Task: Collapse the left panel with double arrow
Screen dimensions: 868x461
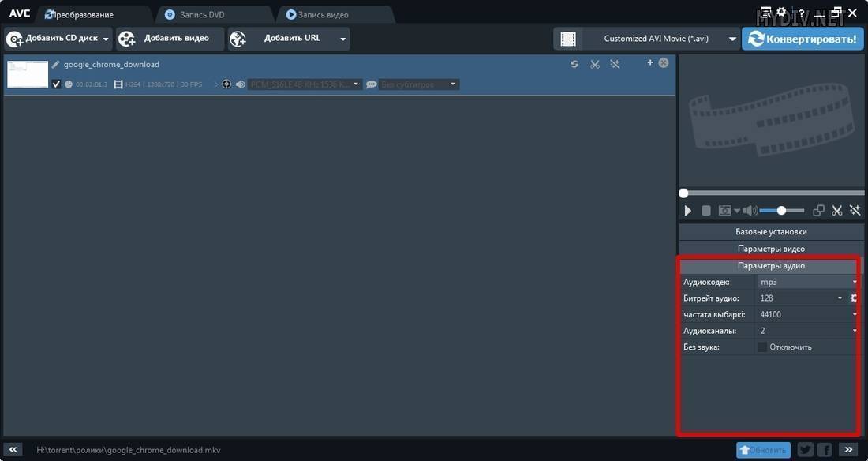Action: (13, 450)
